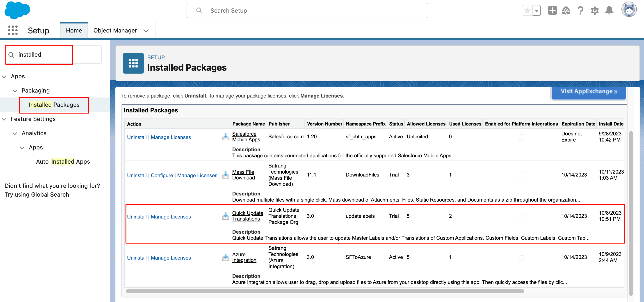Collapse the Packaging tree section

(x=15, y=91)
